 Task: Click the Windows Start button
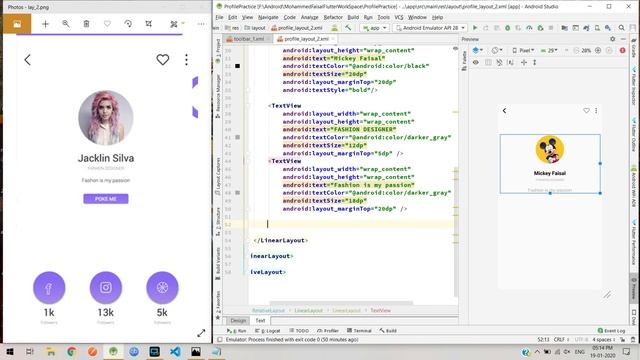10,351
